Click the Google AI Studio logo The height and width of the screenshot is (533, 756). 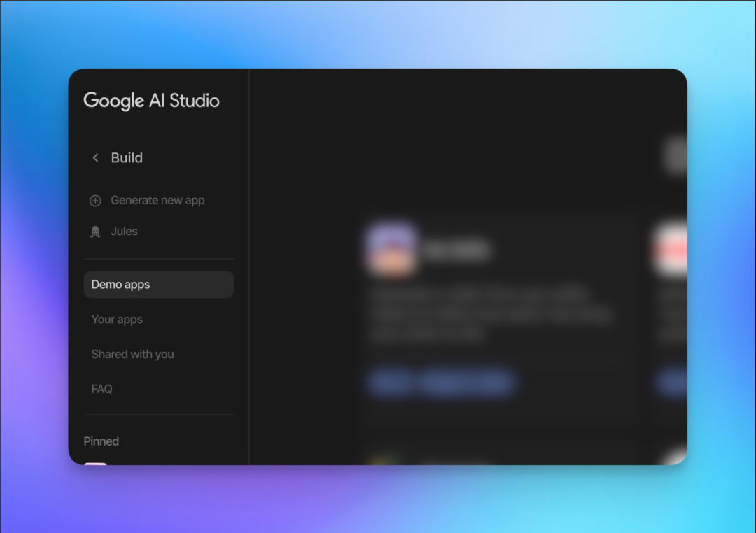[x=151, y=101]
